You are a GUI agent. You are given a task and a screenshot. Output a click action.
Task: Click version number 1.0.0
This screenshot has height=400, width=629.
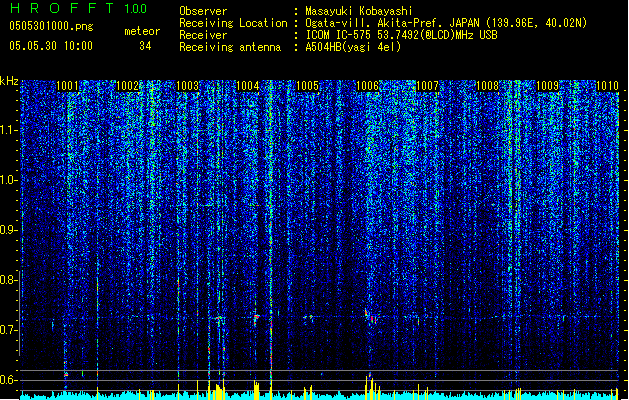(136, 8)
